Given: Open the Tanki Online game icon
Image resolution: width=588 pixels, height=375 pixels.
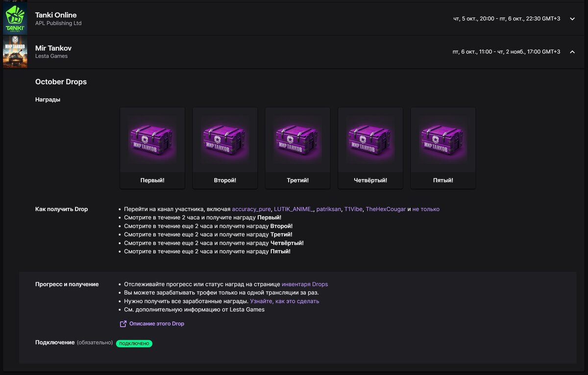Looking at the screenshot, I should [15, 19].
